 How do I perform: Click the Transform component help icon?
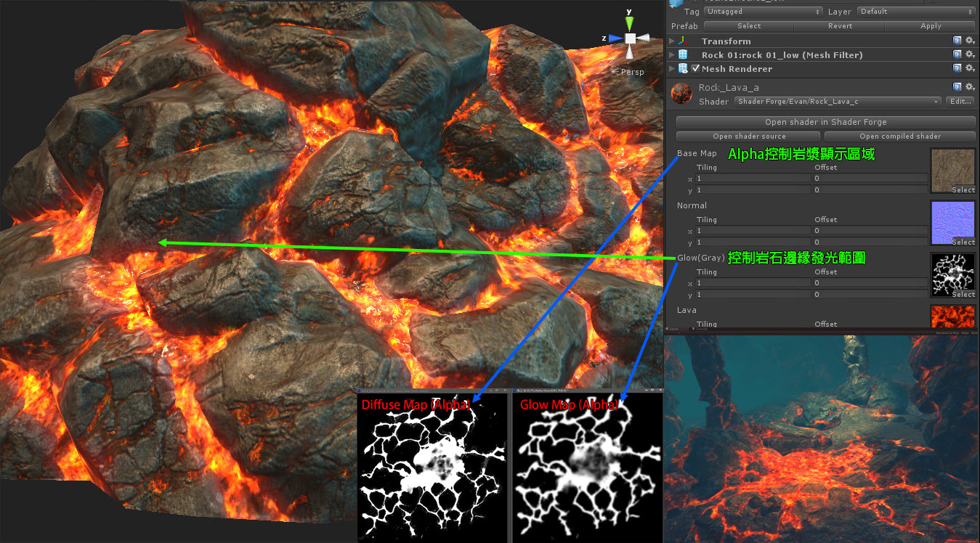[957, 41]
